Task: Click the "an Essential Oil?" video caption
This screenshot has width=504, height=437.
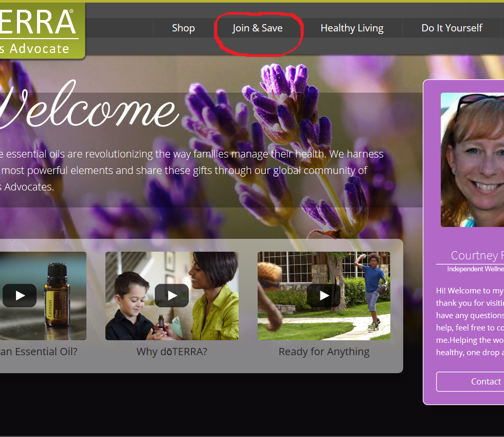Action: [x=39, y=352]
